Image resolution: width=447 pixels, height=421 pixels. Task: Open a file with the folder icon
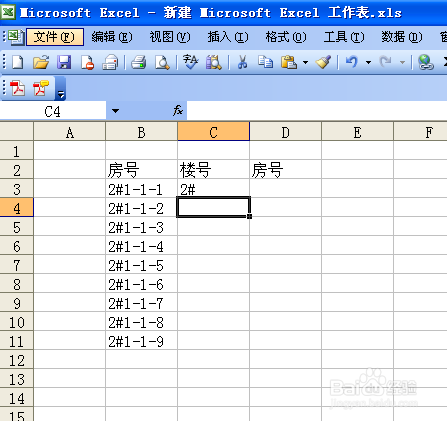point(41,62)
